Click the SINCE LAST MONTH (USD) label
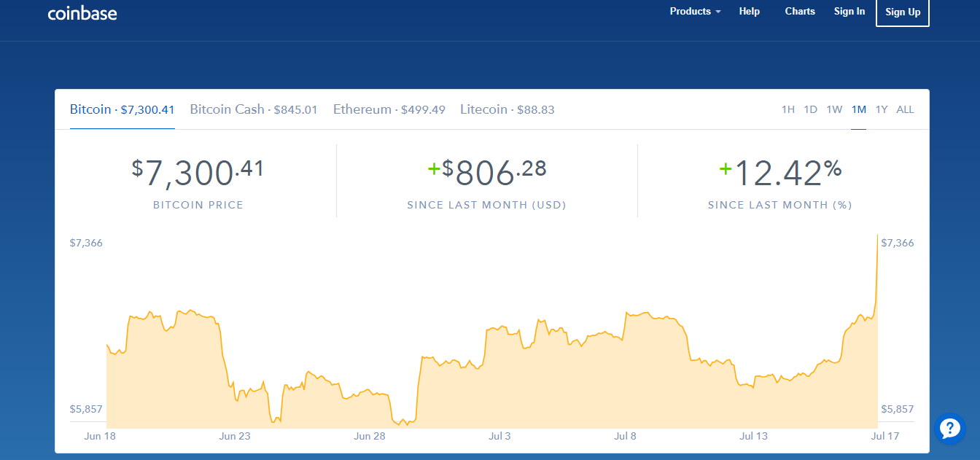This screenshot has height=460, width=980. [x=487, y=206]
